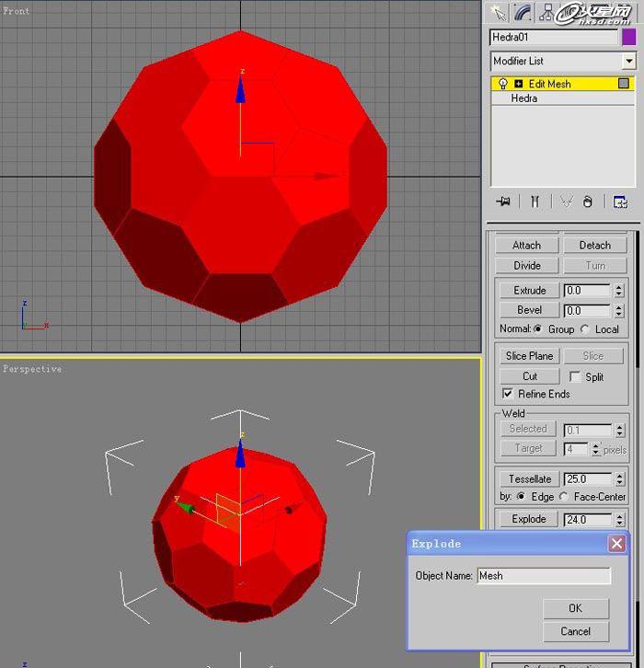Expand the Edit Mesh sub-object tree
Viewport: 644px width, 668px height.
519,84
